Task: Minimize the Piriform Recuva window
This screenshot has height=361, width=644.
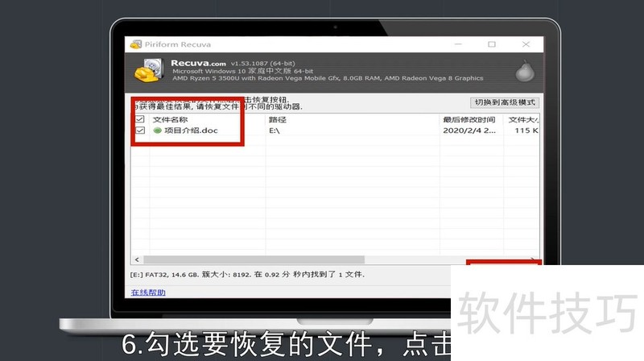Action: (x=458, y=44)
